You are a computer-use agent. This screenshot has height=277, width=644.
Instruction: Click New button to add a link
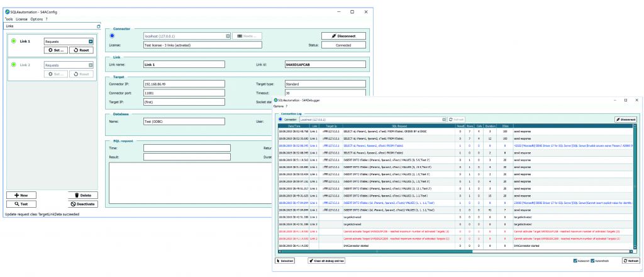click(x=21, y=195)
